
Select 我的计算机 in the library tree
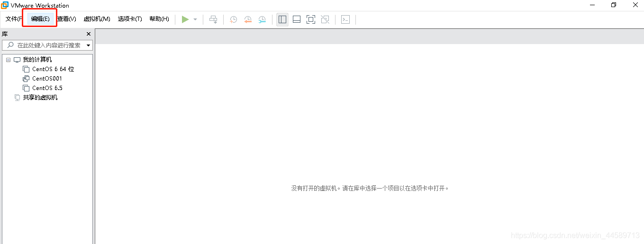click(x=37, y=60)
